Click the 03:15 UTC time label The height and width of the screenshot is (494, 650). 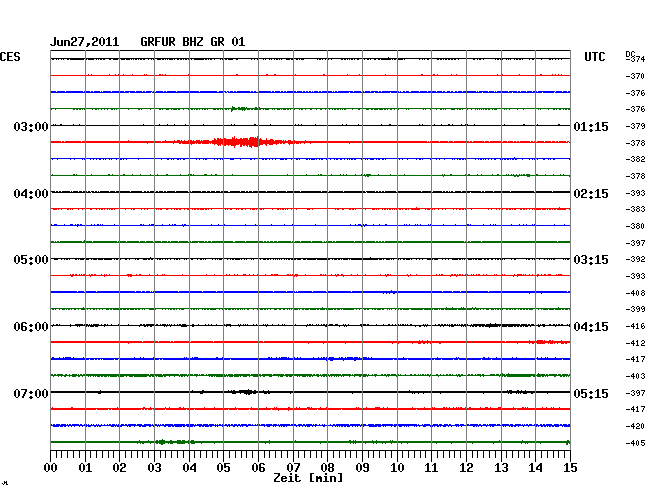click(x=591, y=260)
